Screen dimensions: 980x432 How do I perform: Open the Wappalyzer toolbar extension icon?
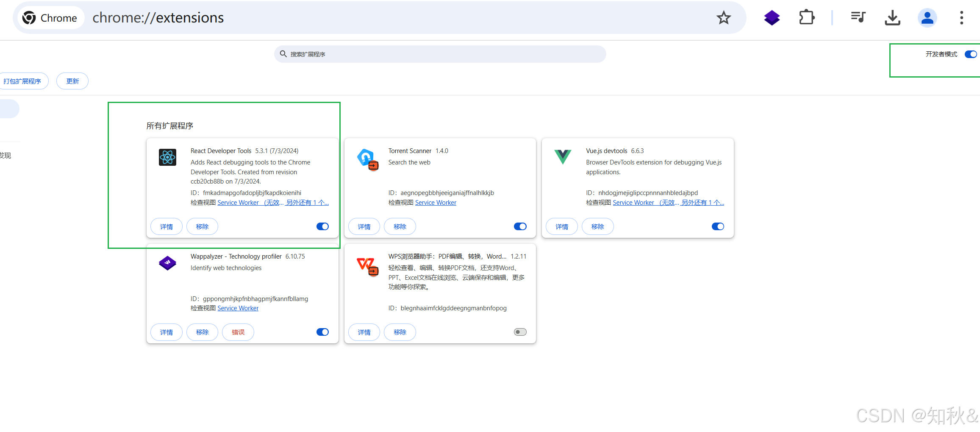(x=772, y=18)
